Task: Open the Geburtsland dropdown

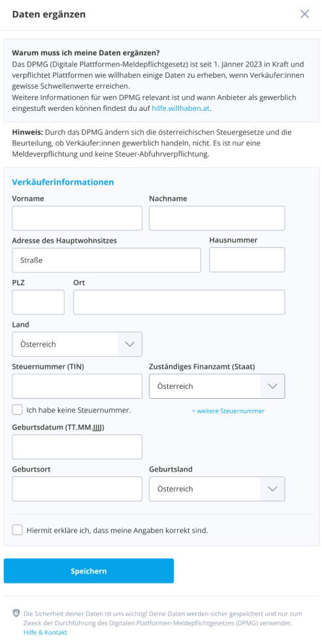Action: (x=217, y=489)
